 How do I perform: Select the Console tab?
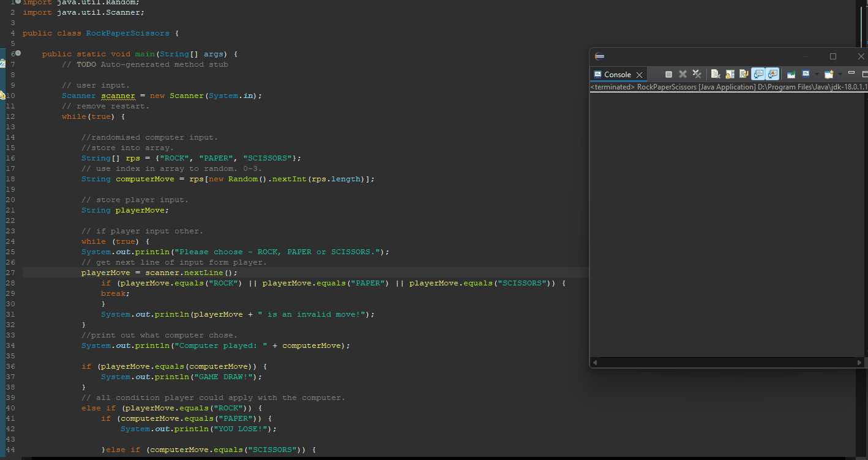tap(618, 74)
